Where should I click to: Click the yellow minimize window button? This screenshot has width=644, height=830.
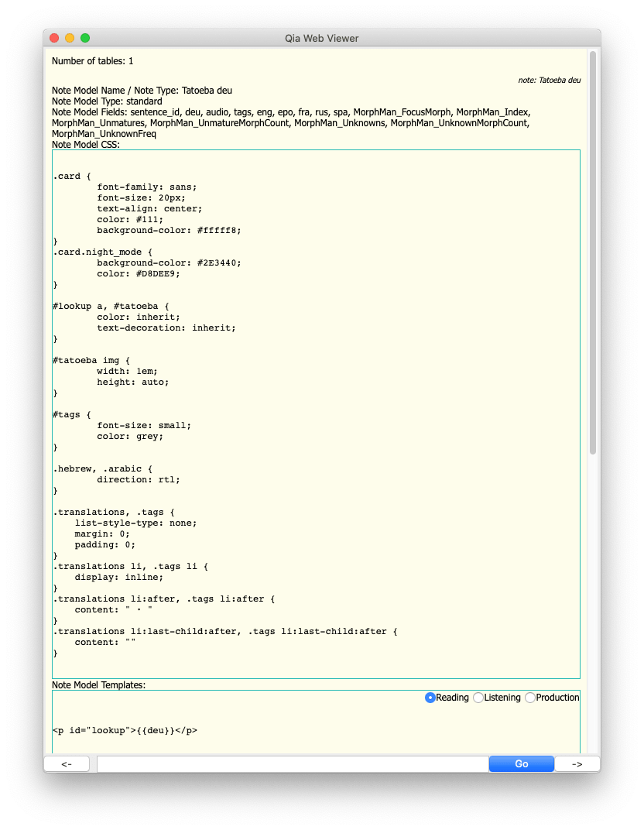(x=69, y=36)
